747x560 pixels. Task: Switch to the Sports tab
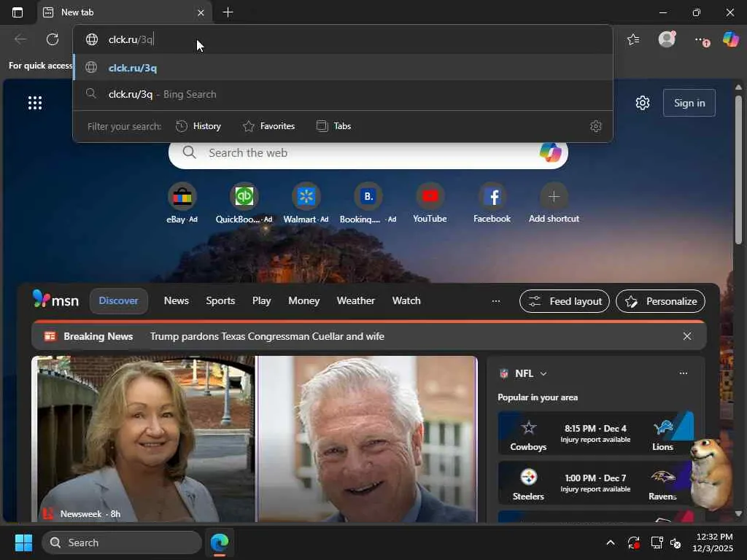tap(220, 301)
